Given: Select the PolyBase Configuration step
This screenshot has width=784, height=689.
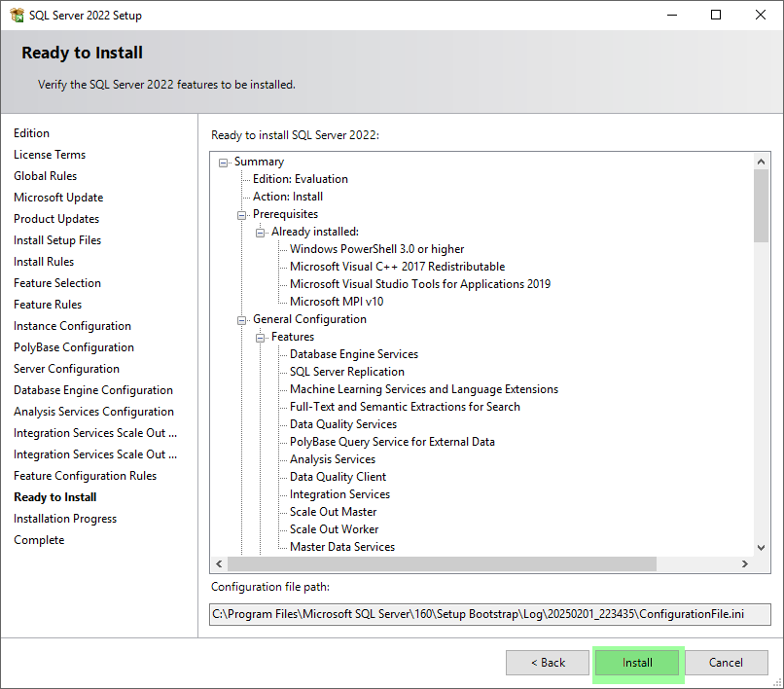Looking at the screenshot, I should point(73,346).
